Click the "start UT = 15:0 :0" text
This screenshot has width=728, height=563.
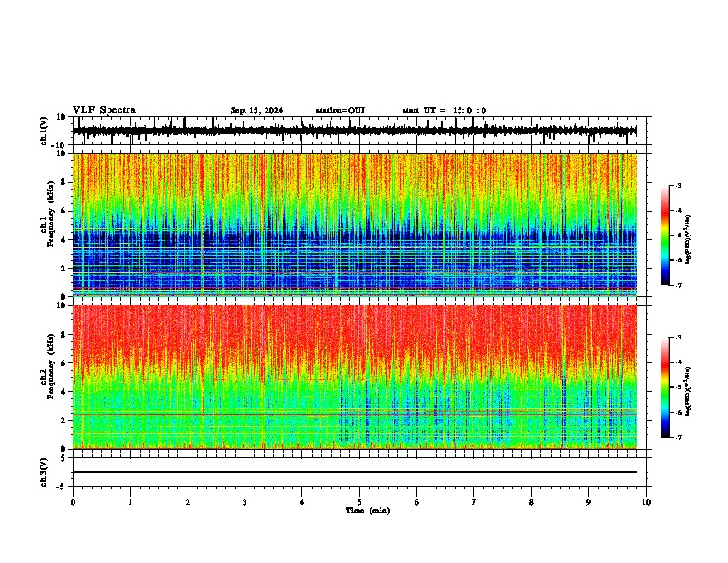tap(444, 110)
